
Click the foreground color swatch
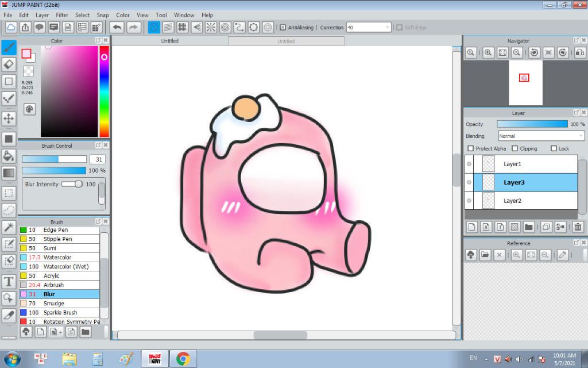coord(26,53)
